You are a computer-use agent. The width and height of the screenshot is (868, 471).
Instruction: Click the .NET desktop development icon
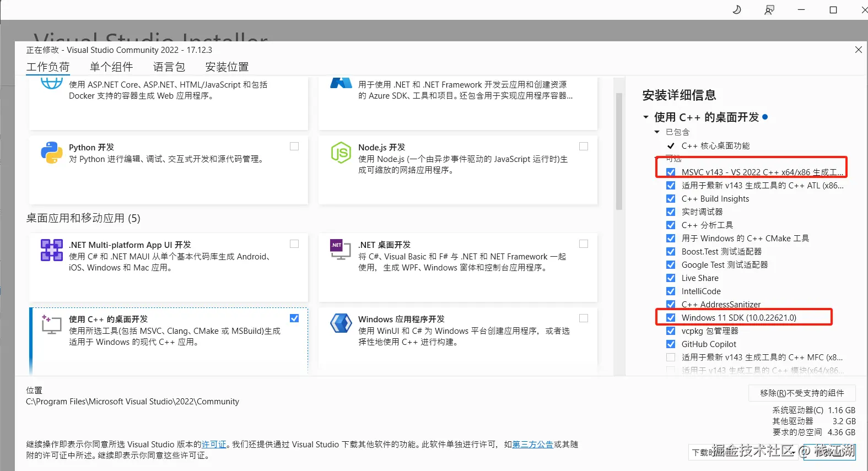click(x=341, y=250)
